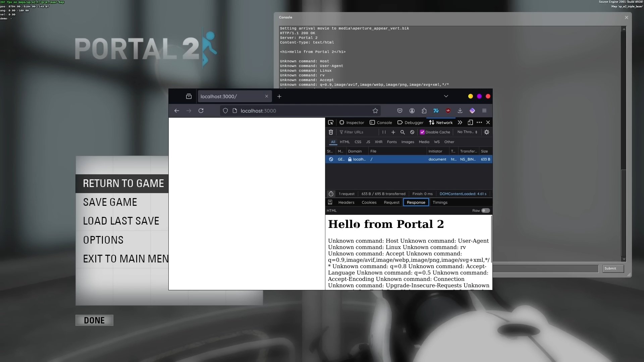This screenshot has width=644, height=362.
Task: Pause network request recording
Action: coord(384,132)
